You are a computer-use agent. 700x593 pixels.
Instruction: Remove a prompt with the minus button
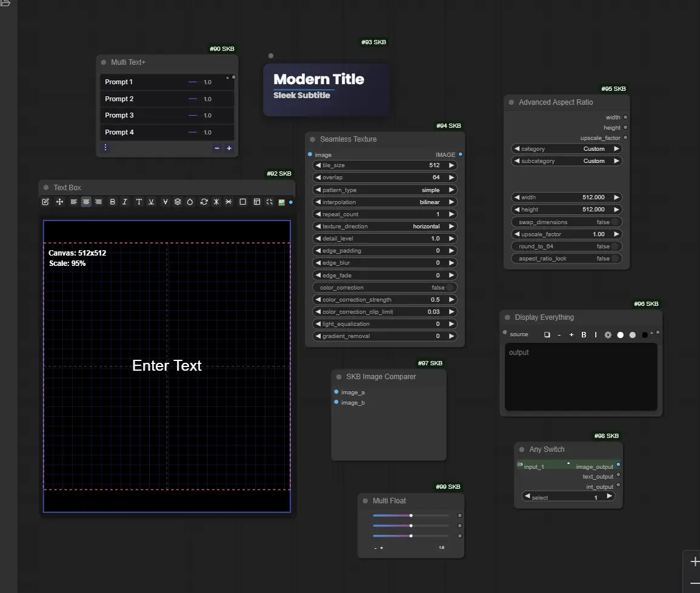[217, 148]
